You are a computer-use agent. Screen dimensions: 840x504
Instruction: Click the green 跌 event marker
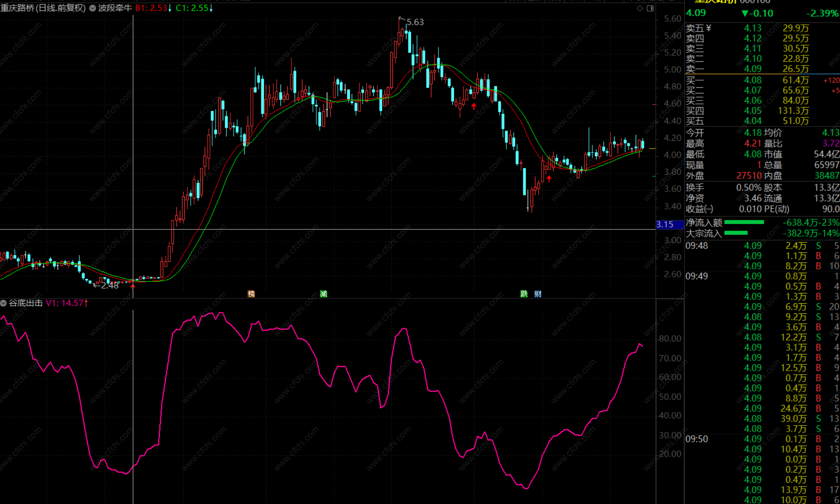524,294
